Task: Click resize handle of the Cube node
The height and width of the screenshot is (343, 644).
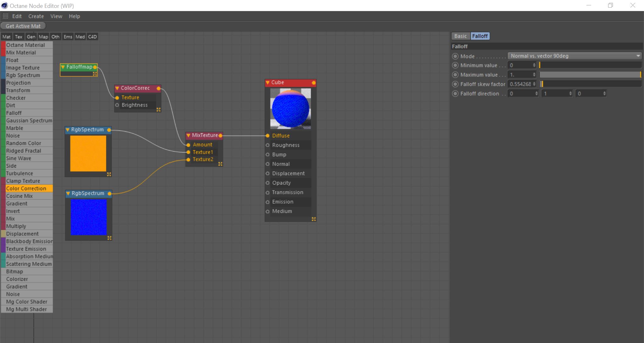Action: click(x=314, y=219)
